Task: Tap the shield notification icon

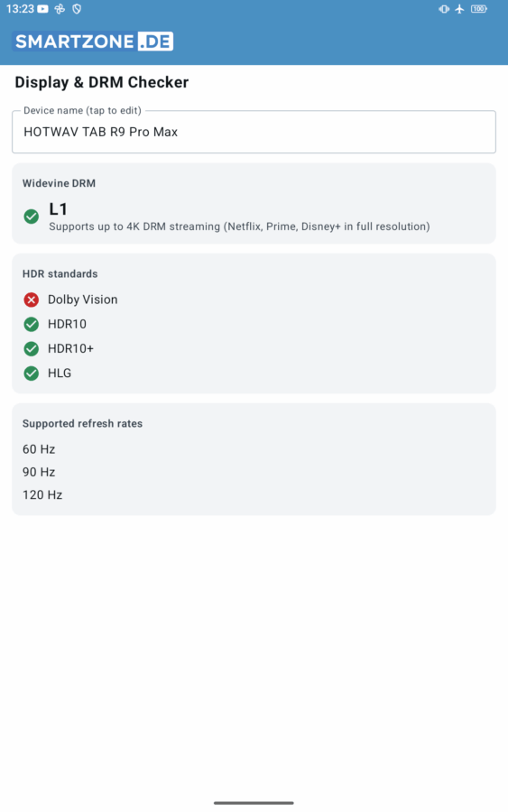Action: (77, 9)
